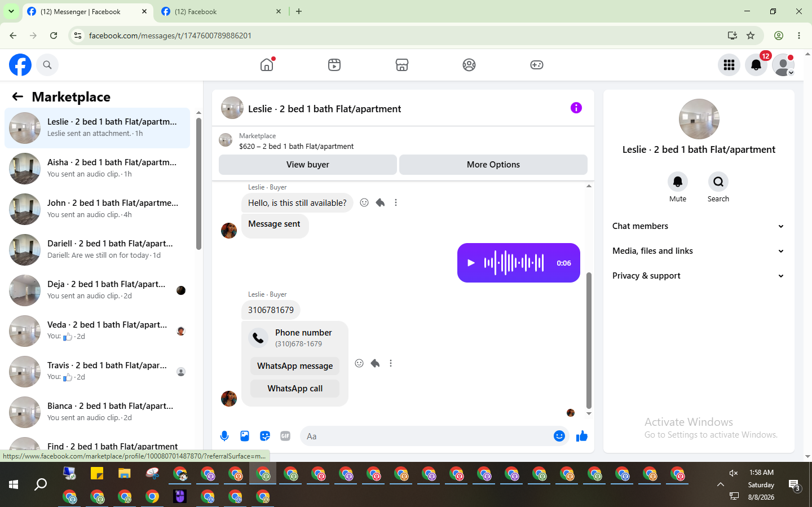Go back from Marketplace chats list
The width and height of the screenshot is (812, 507).
pos(17,96)
